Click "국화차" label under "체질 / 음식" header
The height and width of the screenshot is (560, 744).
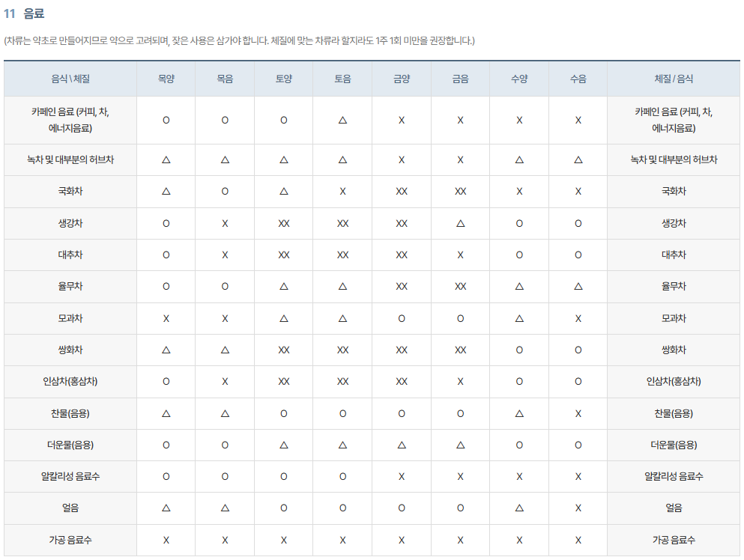[x=674, y=191]
